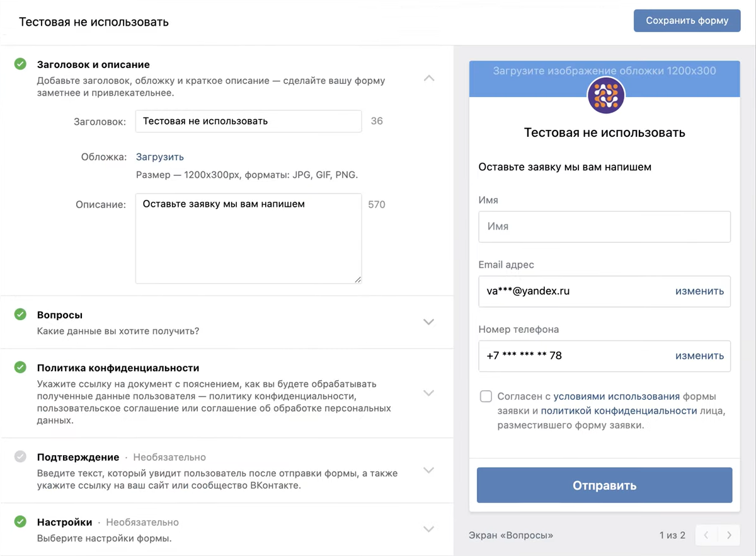The height and width of the screenshot is (556, 756).
Task: Expand the Настройки section chevron
Action: point(429,529)
